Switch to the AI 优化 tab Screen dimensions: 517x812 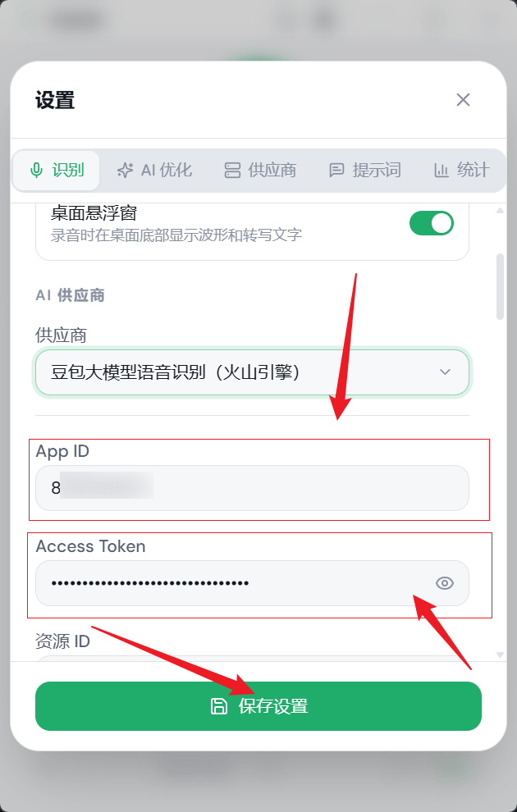coord(154,171)
